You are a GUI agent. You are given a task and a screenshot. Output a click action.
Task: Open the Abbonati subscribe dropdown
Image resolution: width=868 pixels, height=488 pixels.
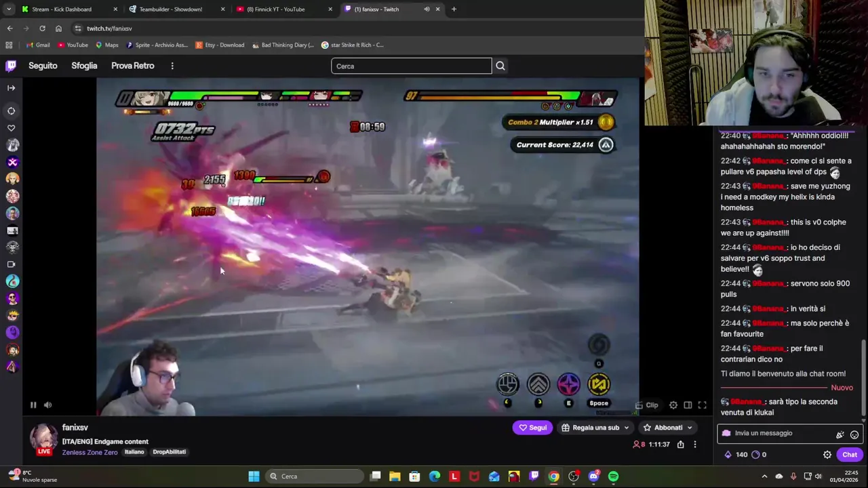[668, 428]
